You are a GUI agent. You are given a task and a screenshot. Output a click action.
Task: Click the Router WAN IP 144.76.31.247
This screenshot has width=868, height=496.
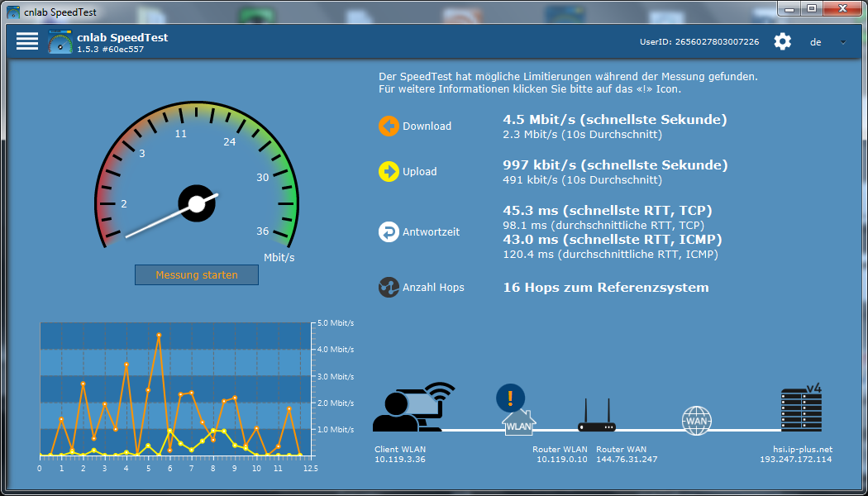point(627,460)
